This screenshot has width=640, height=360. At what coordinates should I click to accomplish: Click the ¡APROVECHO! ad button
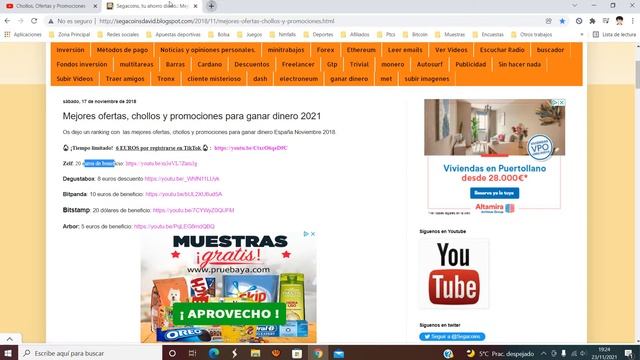point(229,314)
